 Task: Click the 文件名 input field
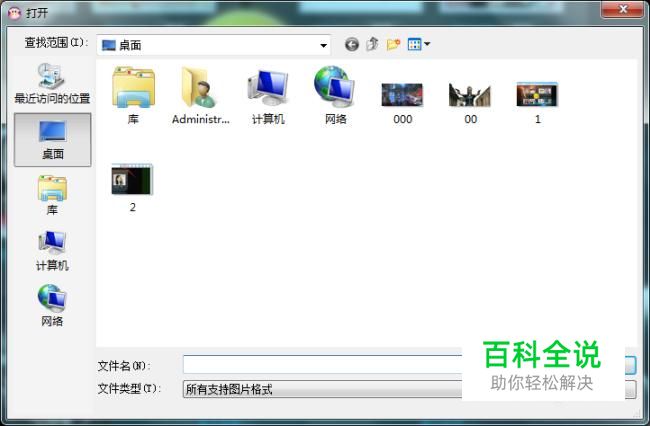pos(323,365)
